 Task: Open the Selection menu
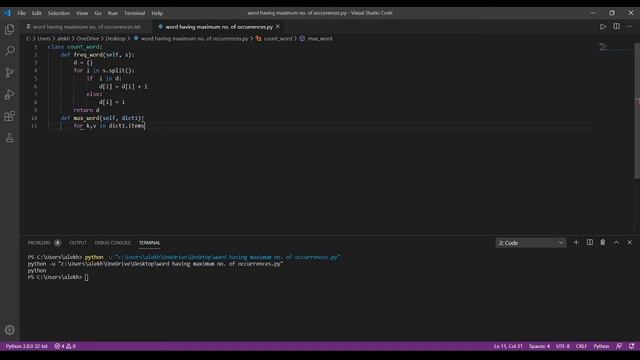tap(59, 13)
